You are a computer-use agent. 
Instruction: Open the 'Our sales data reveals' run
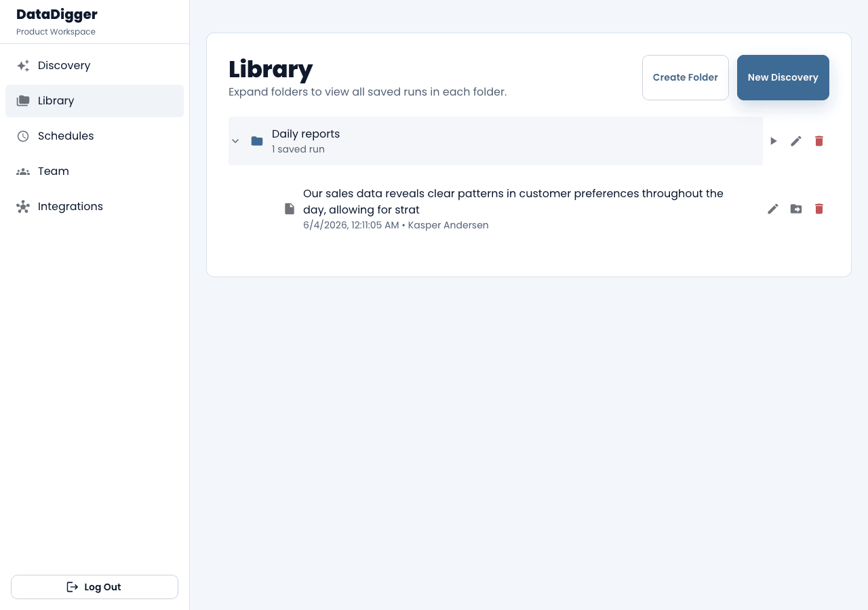click(x=513, y=201)
